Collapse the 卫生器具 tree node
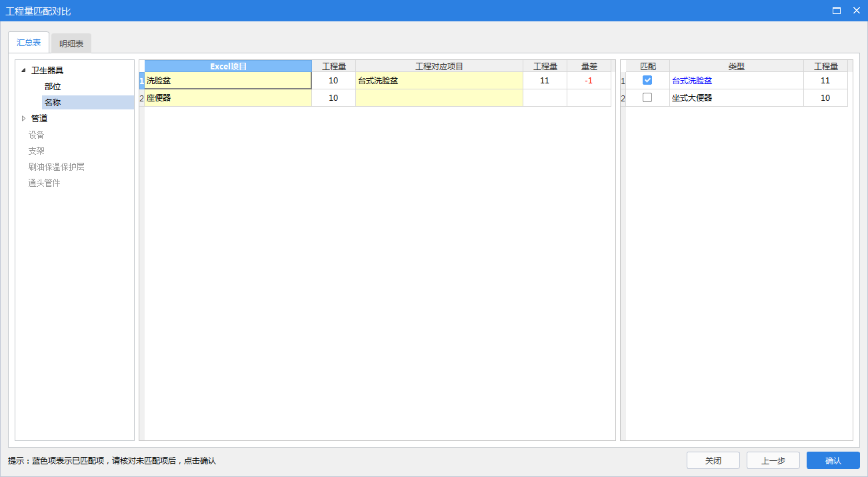This screenshot has width=868, height=477. [24, 70]
